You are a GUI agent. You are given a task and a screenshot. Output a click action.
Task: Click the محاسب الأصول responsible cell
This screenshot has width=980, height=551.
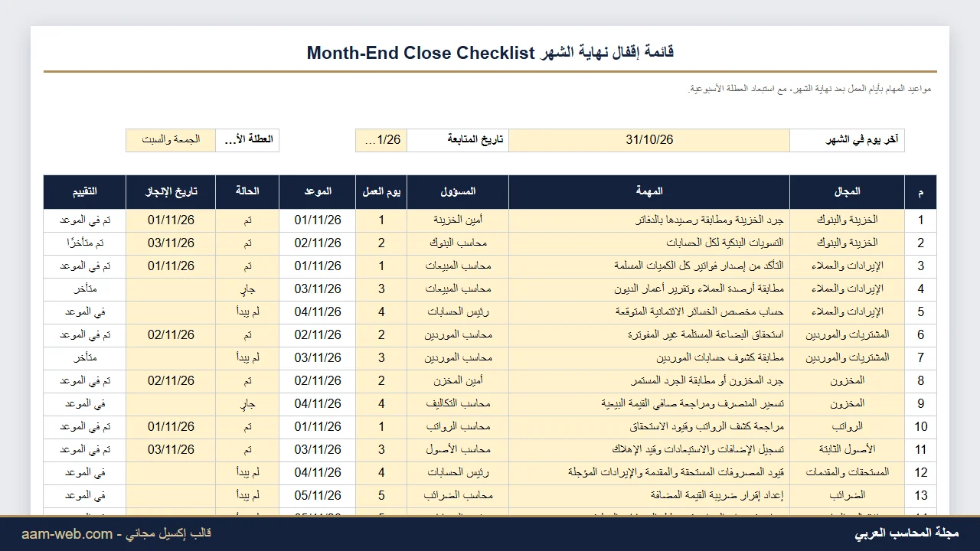(458, 450)
